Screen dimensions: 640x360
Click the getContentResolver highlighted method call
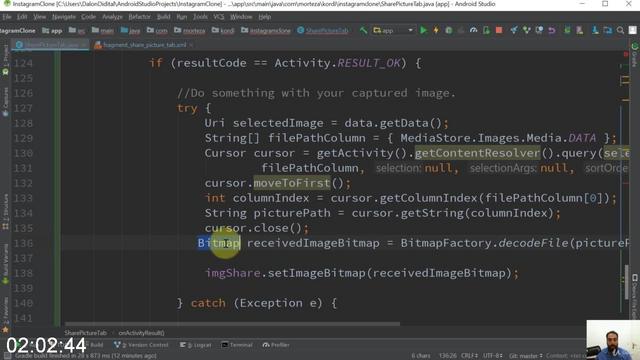tap(477, 153)
